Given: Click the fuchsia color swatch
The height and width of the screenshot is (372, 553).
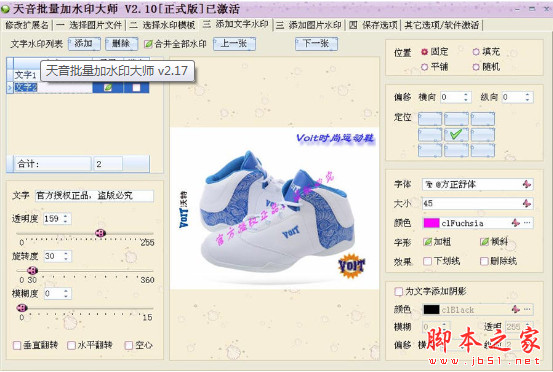Looking at the screenshot, I should [x=431, y=223].
